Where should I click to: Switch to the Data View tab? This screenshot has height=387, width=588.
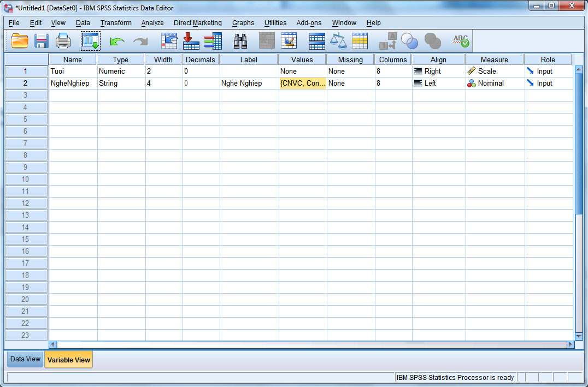[x=25, y=359]
